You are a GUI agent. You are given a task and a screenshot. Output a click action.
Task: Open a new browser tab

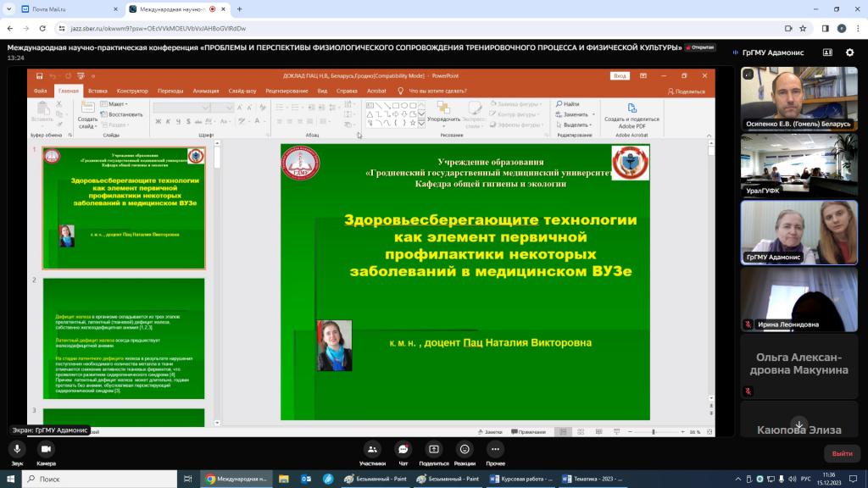tap(240, 9)
